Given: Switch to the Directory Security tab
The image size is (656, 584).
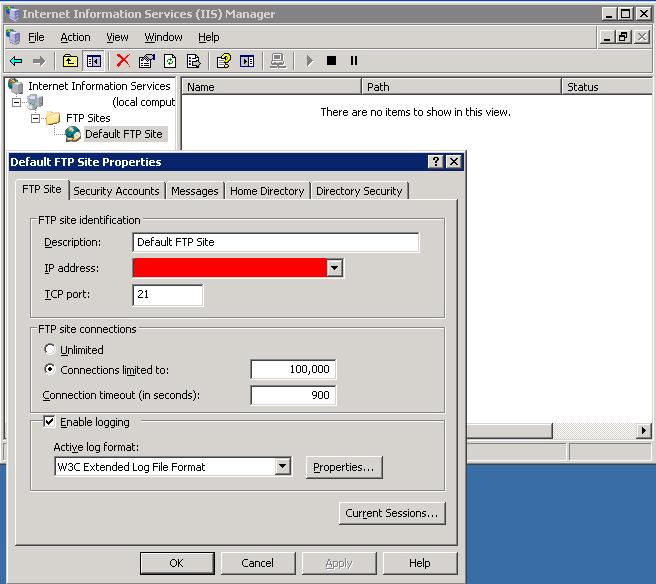Looking at the screenshot, I should tap(359, 191).
